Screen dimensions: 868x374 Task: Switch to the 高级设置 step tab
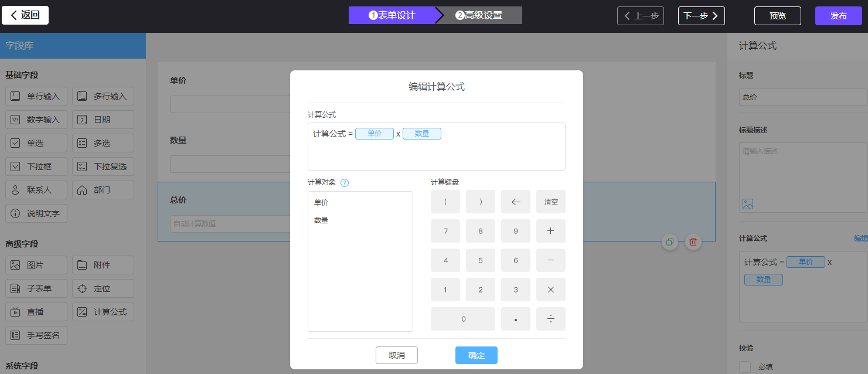(x=479, y=16)
